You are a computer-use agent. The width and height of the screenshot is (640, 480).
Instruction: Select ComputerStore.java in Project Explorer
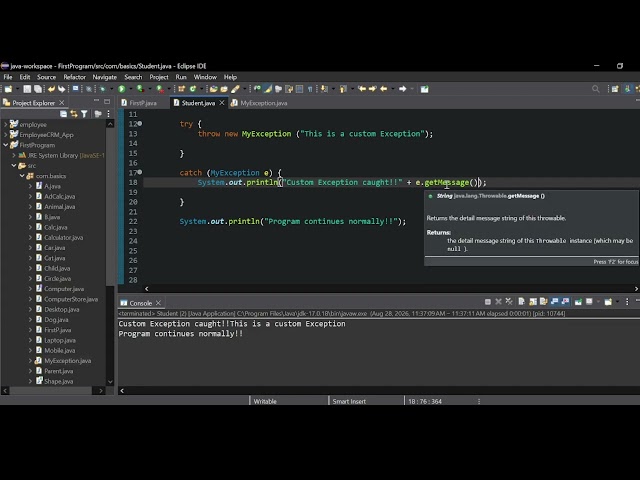pos(71,299)
